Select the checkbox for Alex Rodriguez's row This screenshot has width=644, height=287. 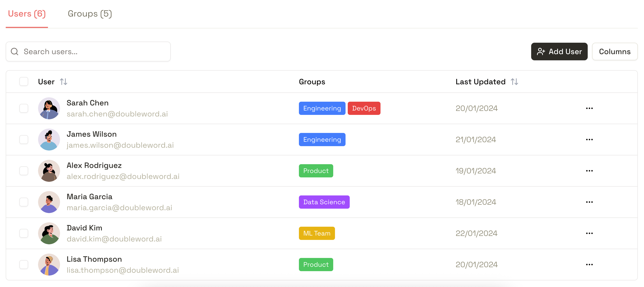coord(24,171)
